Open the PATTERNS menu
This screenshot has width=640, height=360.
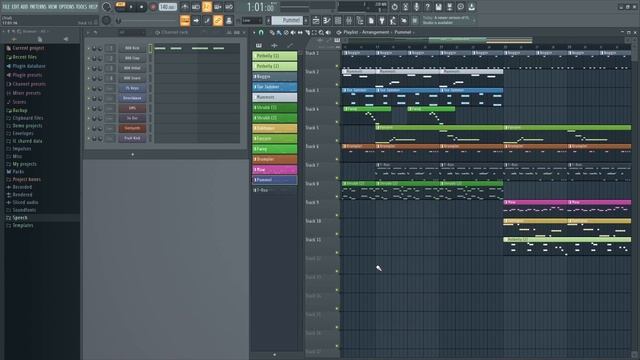38,7
